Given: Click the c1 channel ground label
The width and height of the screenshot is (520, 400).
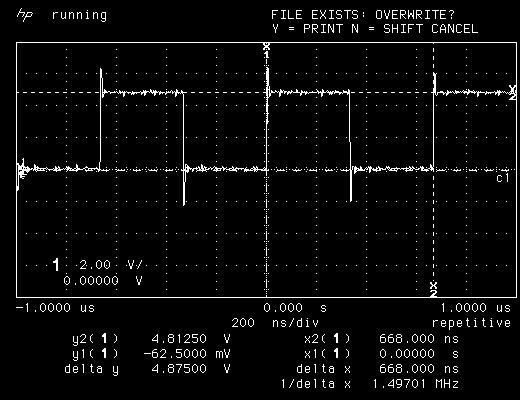Looking at the screenshot, I should point(503,178).
